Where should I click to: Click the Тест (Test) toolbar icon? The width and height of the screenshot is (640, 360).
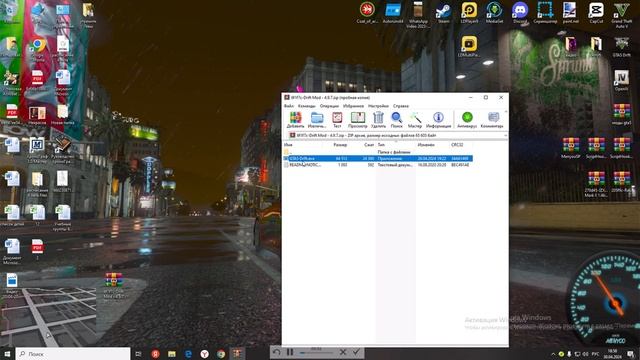337,120
